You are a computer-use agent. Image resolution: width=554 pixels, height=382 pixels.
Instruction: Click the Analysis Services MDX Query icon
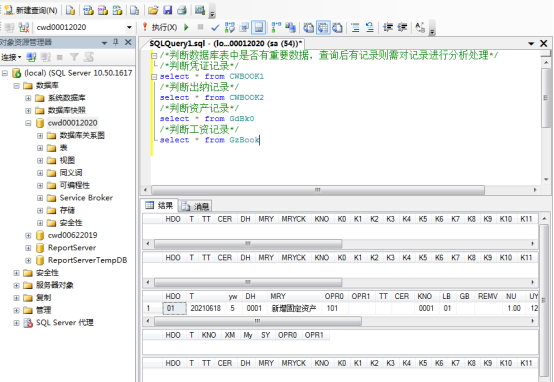[88, 10]
